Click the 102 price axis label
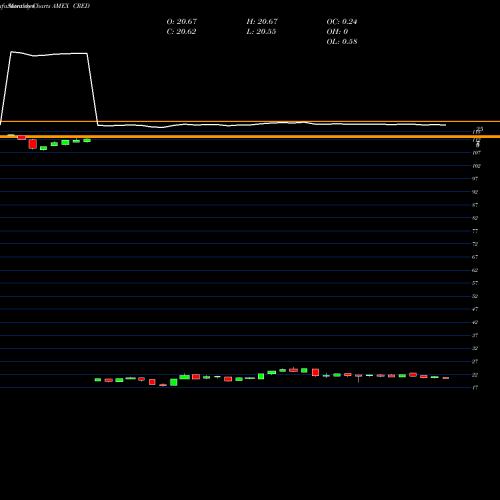The height and width of the screenshot is (500, 500). point(476,166)
